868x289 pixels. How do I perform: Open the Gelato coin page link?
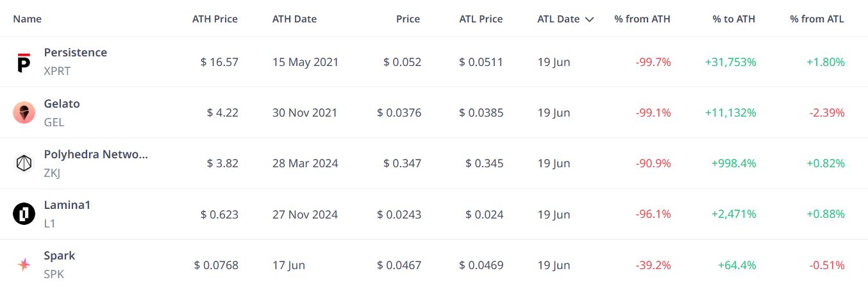[62, 104]
